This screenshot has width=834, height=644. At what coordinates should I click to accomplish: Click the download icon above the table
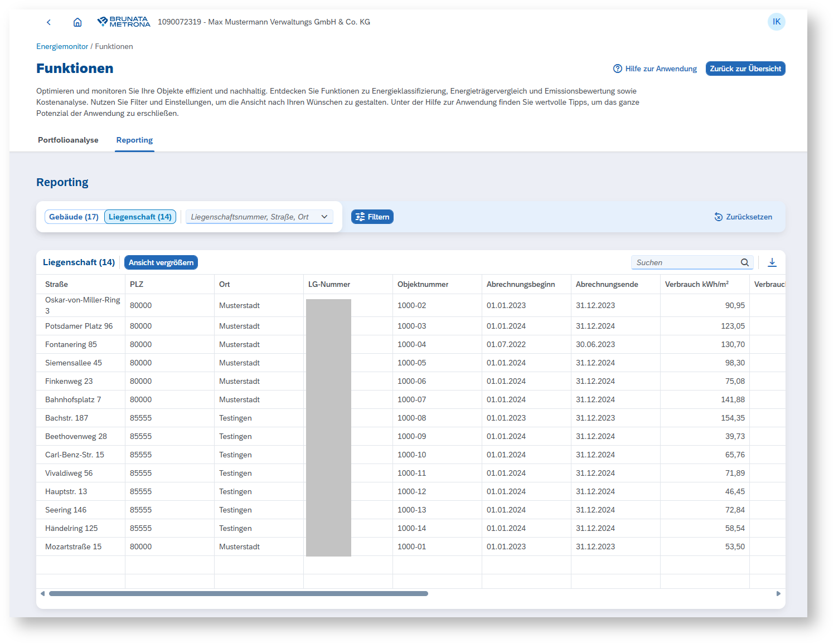pyautogui.click(x=772, y=262)
